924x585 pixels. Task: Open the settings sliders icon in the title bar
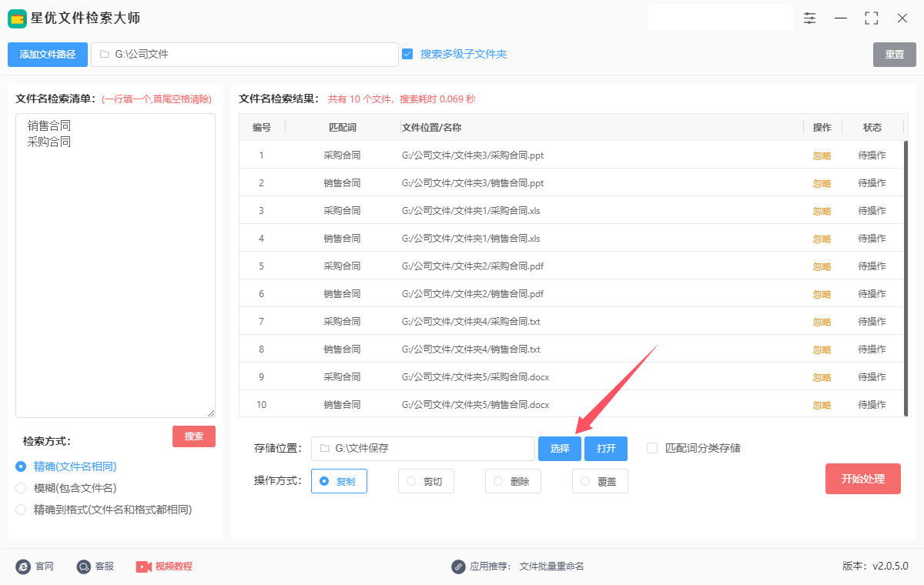(809, 18)
